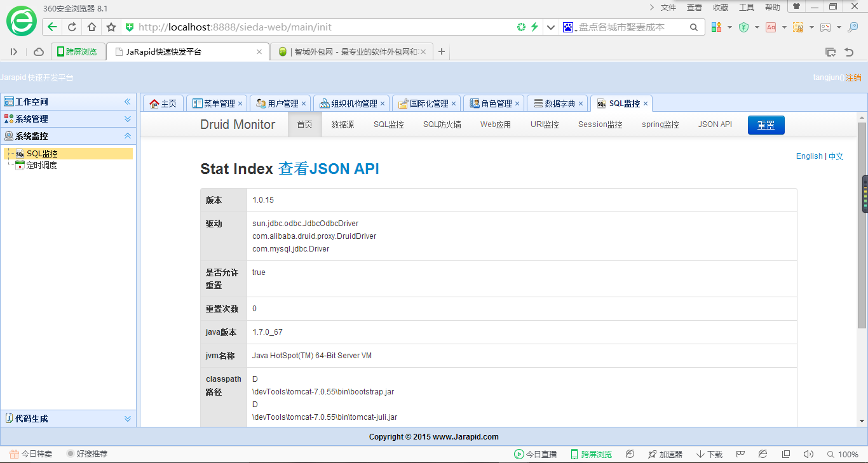This screenshot has height=463, width=868.
Task: Click the restore closed tab undo icon
Action: [848, 52]
